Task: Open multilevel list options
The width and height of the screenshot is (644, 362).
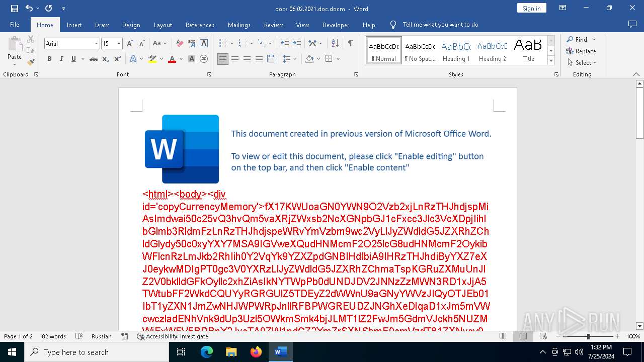Action: point(262,44)
